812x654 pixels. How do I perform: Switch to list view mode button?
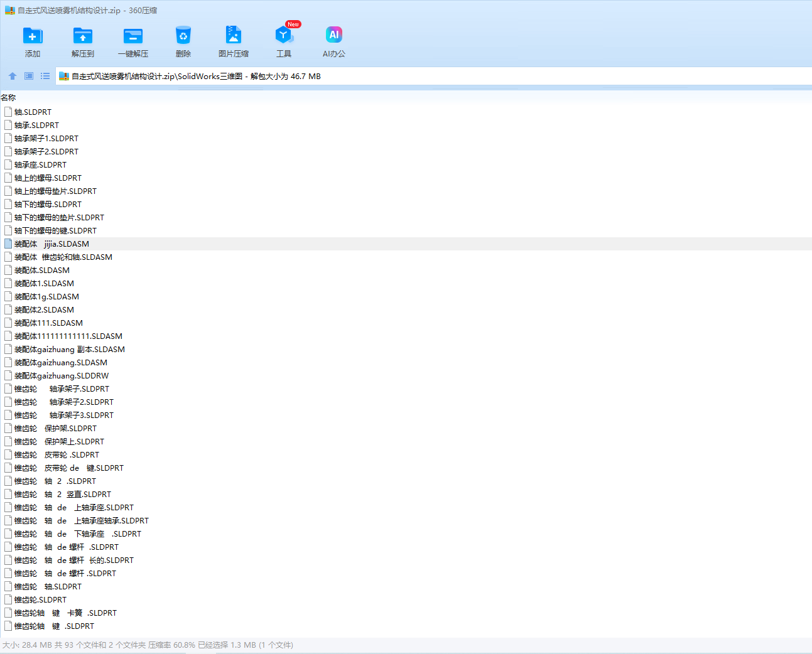[x=45, y=76]
